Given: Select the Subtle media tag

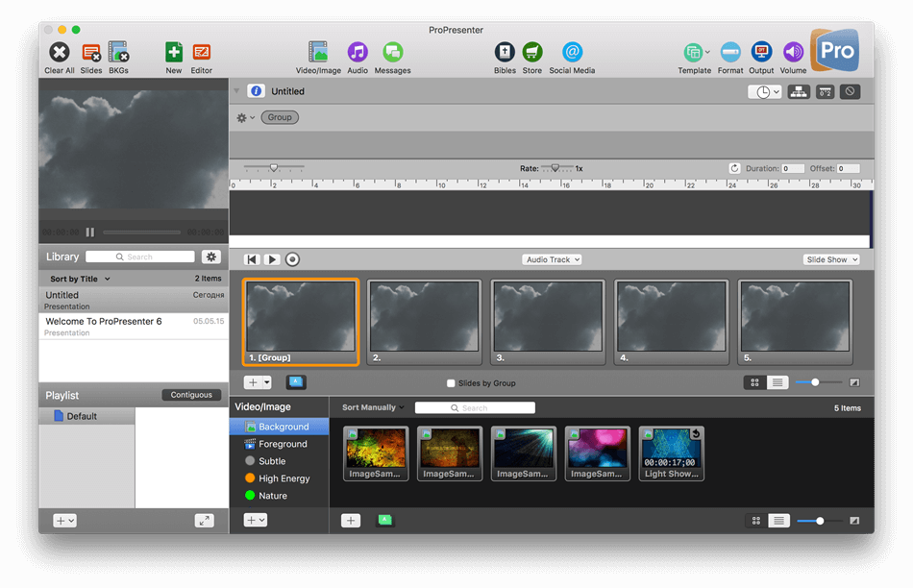Looking at the screenshot, I should coord(280,461).
